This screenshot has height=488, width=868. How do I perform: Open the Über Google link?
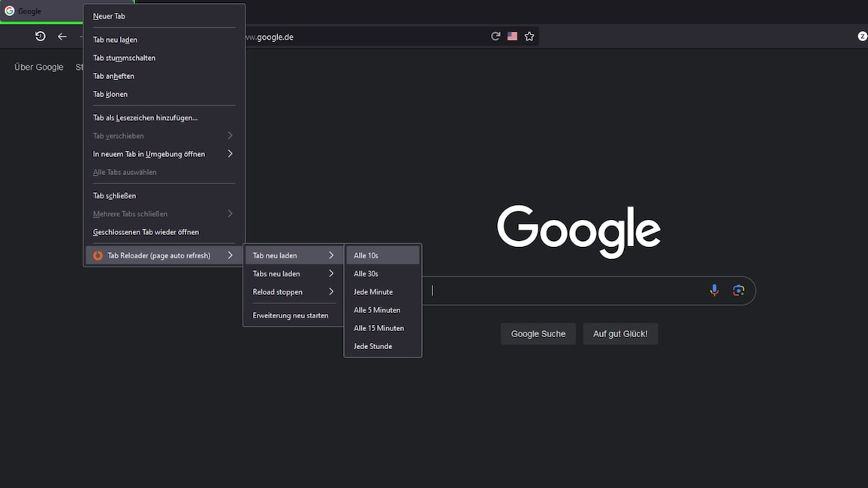pos(39,67)
